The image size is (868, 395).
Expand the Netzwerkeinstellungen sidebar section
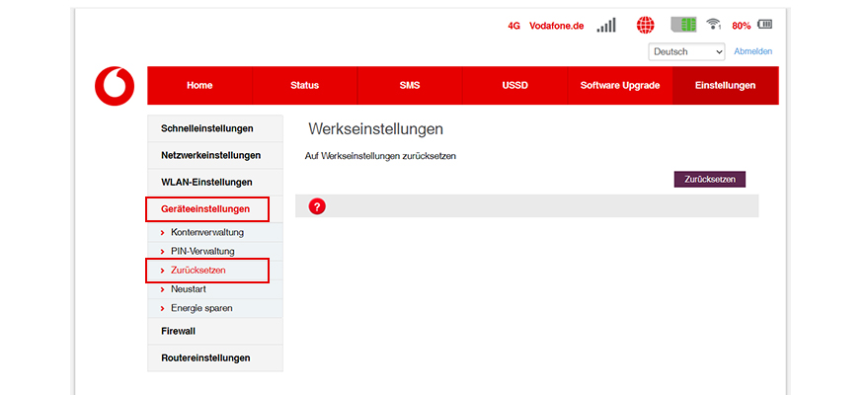point(210,155)
